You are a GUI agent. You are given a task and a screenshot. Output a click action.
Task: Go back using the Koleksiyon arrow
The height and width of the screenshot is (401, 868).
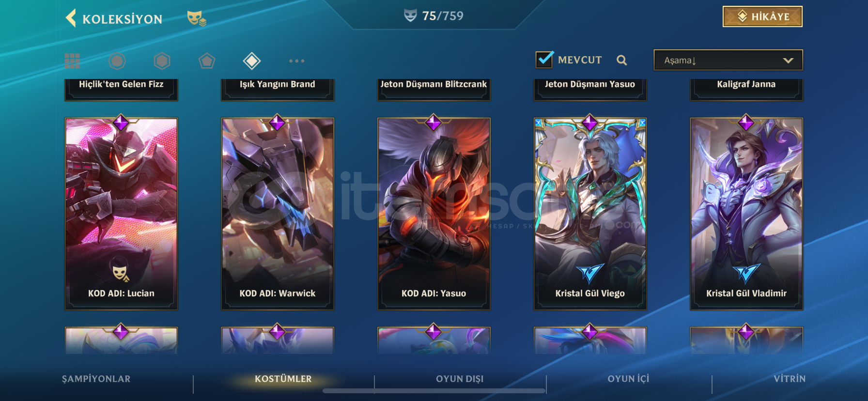(x=71, y=18)
